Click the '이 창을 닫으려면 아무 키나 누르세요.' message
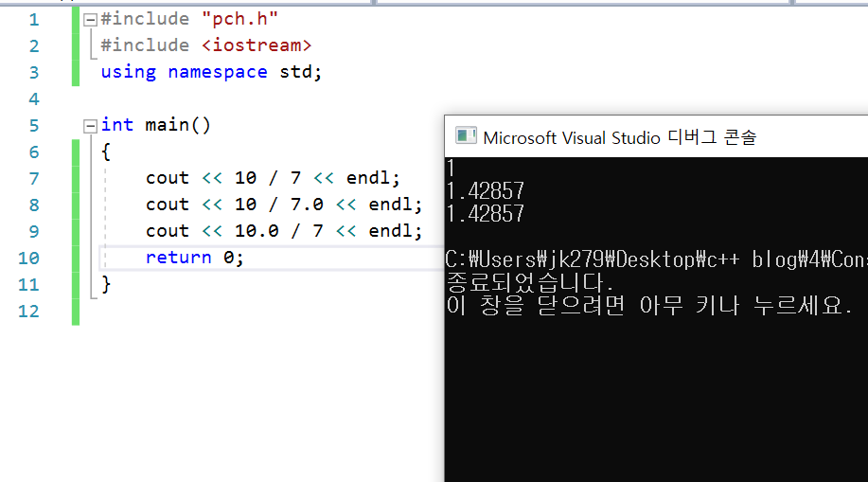Viewport: 868px width, 482px height. (648, 305)
